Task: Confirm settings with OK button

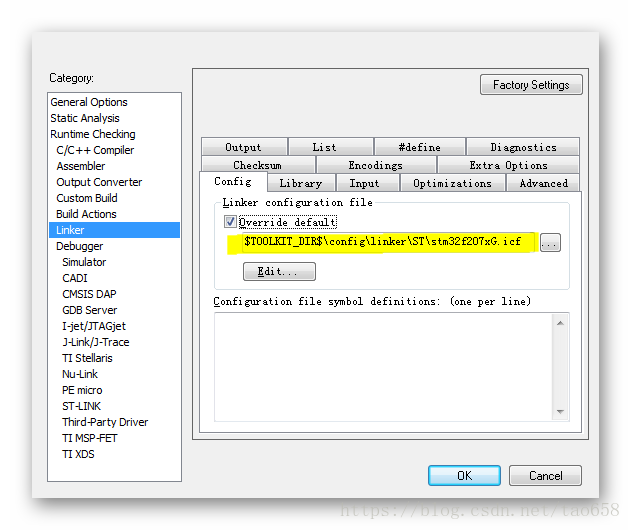Action: [x=464, y=476]
